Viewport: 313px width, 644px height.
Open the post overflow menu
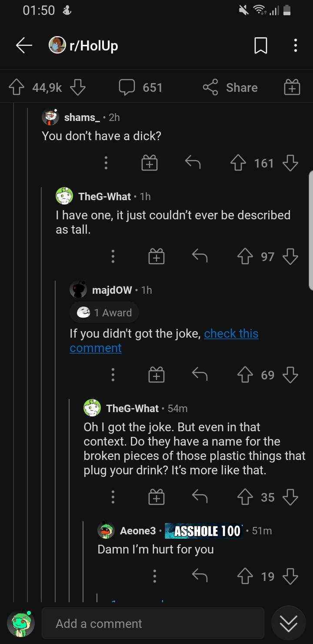click(296, 45)
